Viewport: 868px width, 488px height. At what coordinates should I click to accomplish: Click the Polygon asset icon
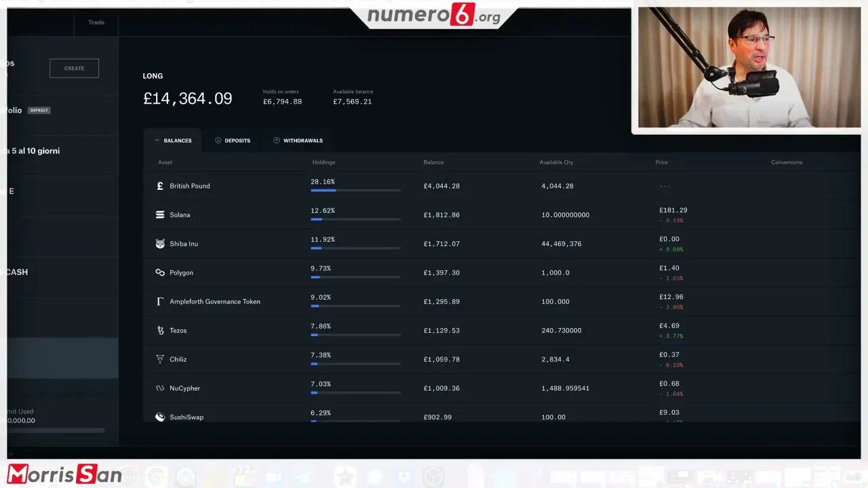click(x=160, y=272)
